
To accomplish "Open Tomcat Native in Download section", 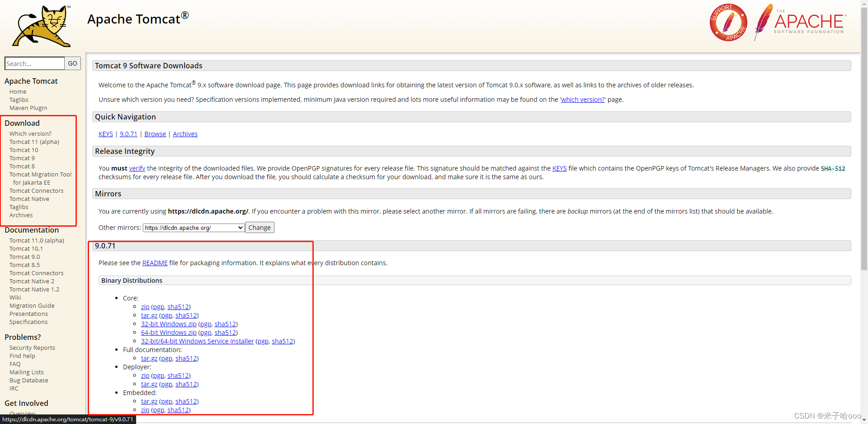I will pyautogui.click(x=29, y=199).
